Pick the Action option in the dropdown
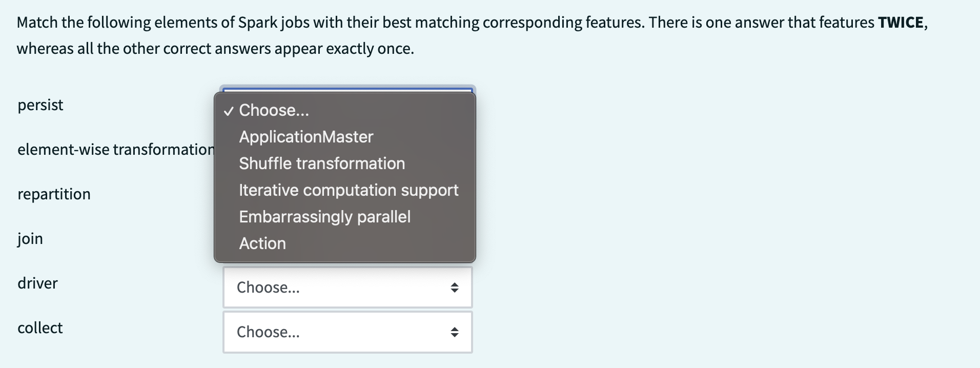The width and height of the screenshot is (980, 368). tap(262, 243)
